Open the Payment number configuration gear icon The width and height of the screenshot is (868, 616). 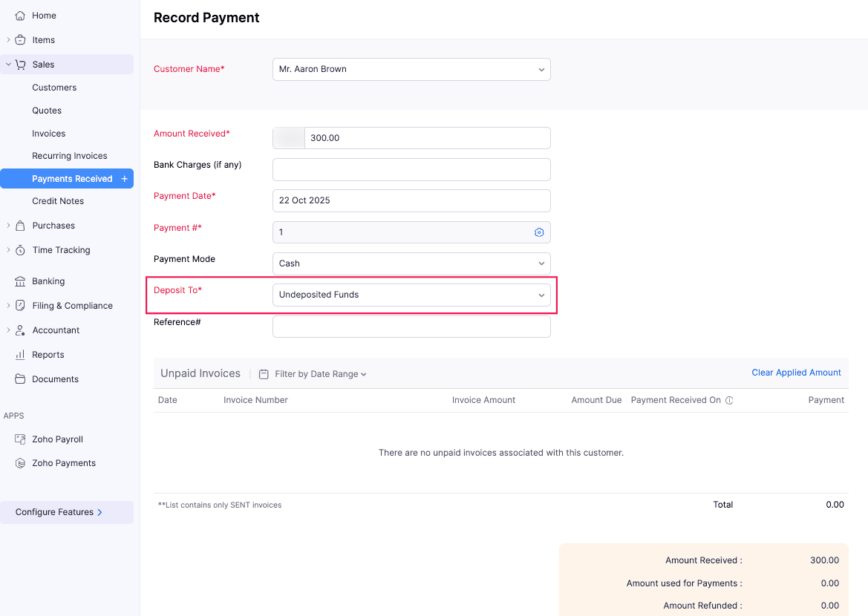pyautogui.click(x=539, y=232)
